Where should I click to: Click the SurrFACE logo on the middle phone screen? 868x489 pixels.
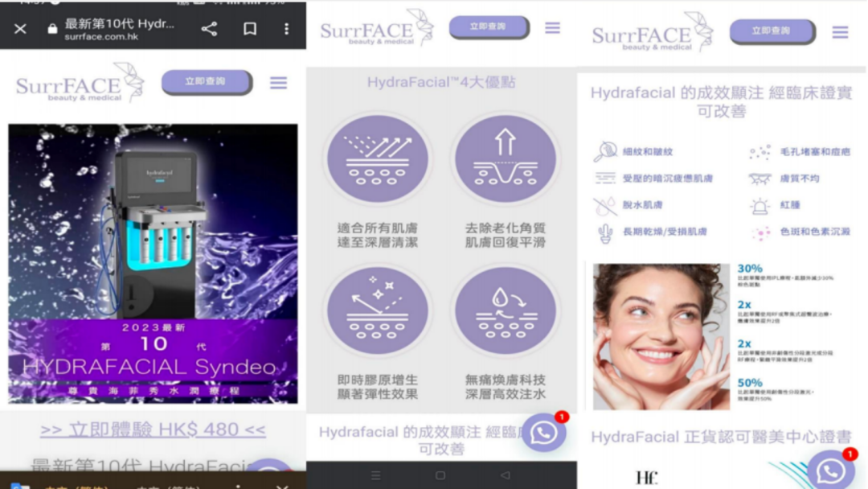pyautogui.click(x=376, y=27)
